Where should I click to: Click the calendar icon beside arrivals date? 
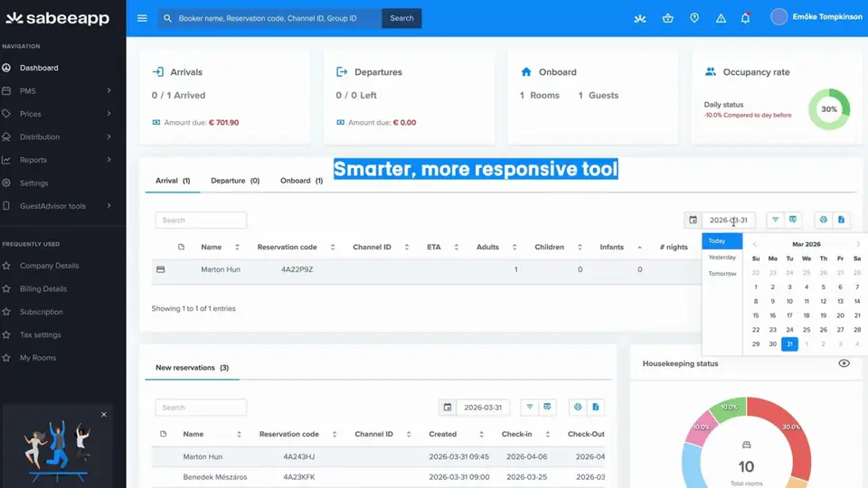tap(693, 220)
